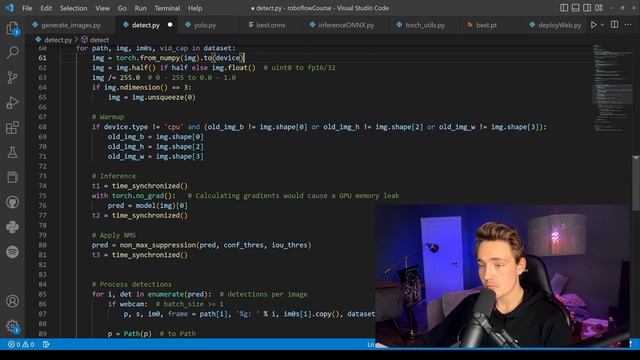Click the '# Inference' comment on line 73
640x360 pixels.
click(x=113, y=176)
